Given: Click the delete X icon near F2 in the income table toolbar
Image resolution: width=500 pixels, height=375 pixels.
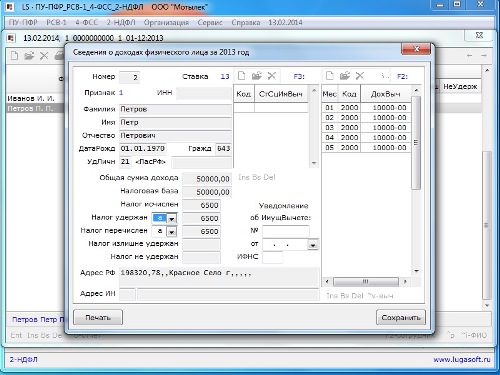Looking at the screenshot, I should coord(360,76).
